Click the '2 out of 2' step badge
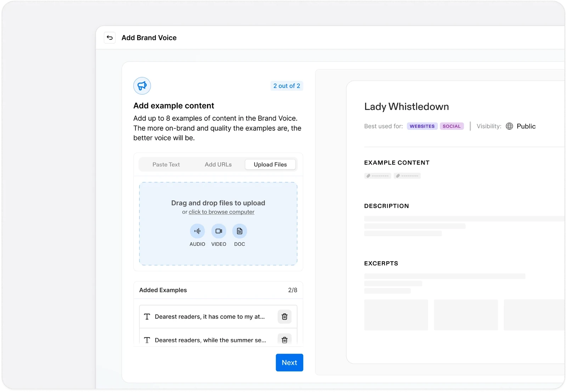The image size is (567, 392). (287, 86)
